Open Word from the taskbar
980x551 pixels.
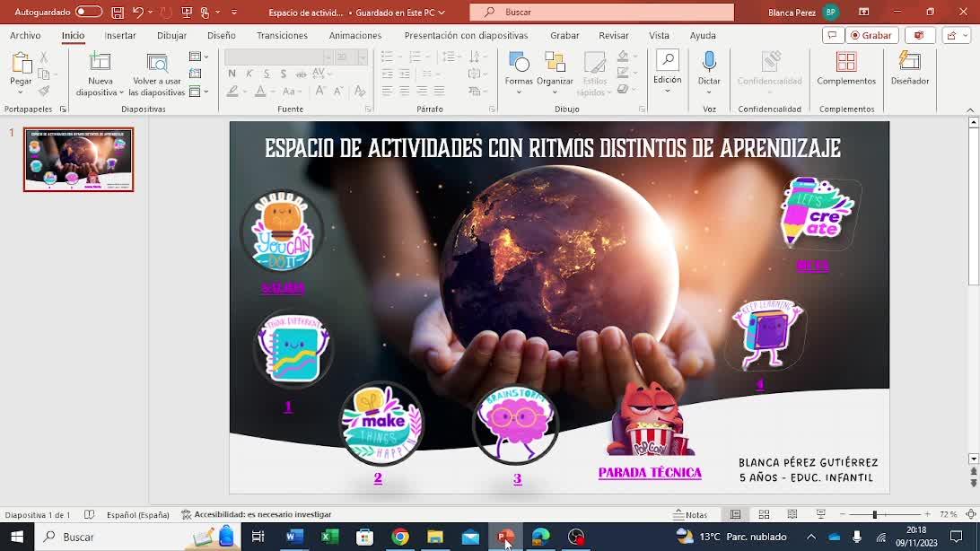(x=293, y=537)
